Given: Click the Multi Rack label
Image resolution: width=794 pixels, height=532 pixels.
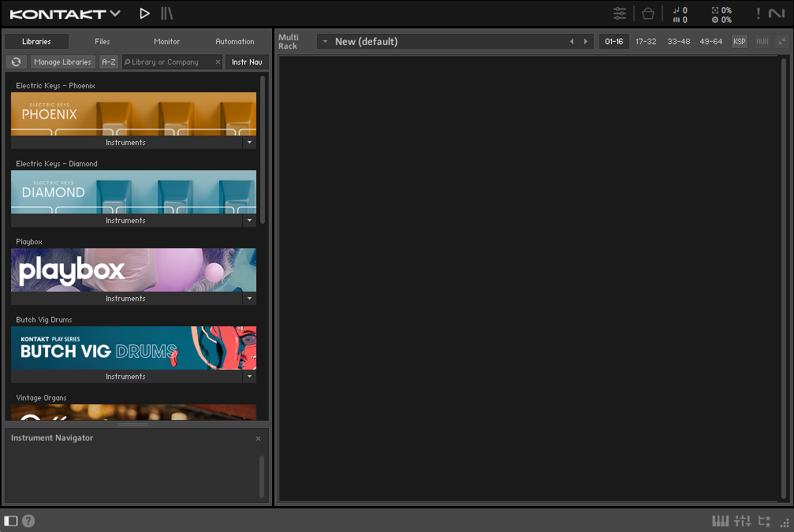Looking at the screenshot, I should (x=288, y=42).
